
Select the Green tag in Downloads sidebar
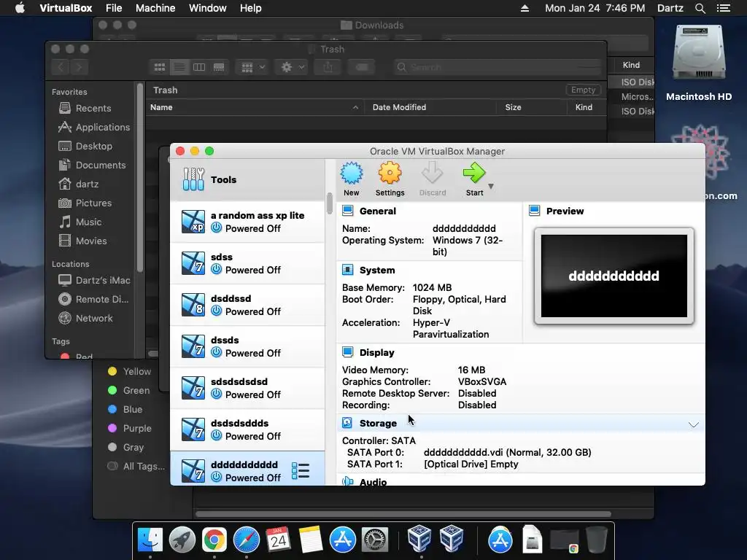[129, 391]
